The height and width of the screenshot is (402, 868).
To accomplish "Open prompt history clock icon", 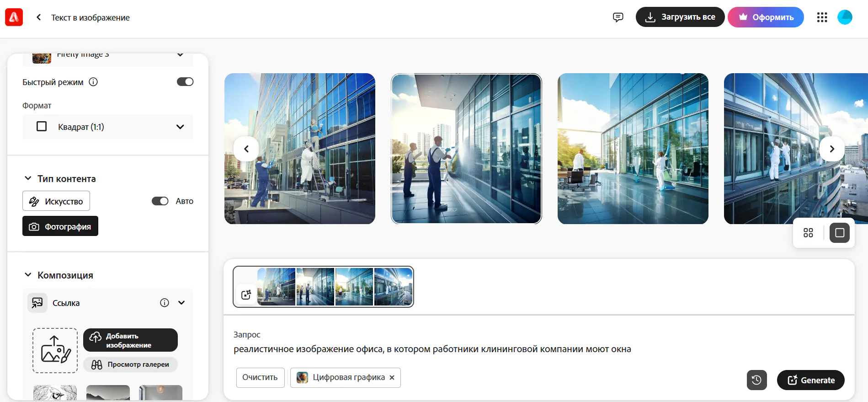I will [756, 380].
